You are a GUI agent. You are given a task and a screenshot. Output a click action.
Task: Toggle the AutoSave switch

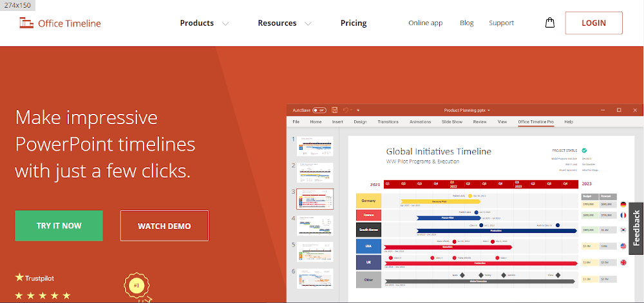319,110
